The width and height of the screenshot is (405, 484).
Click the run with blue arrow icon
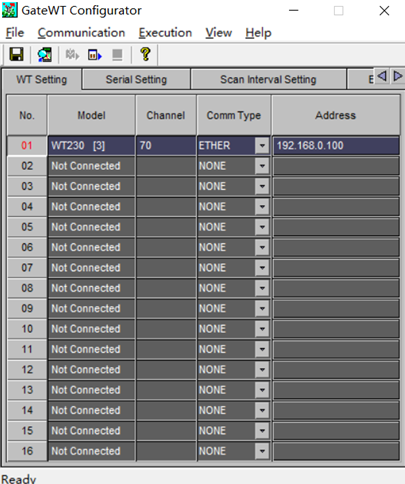[95, 54]
